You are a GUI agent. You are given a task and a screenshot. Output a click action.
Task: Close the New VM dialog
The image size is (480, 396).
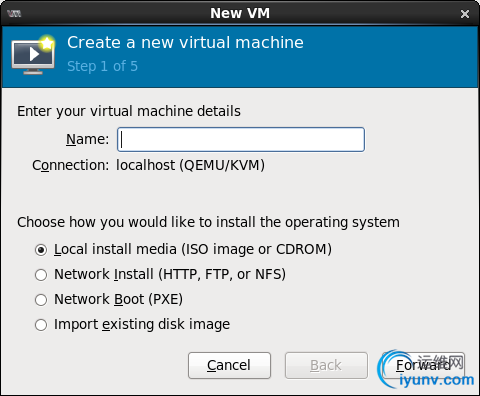[x=465, y=14]
